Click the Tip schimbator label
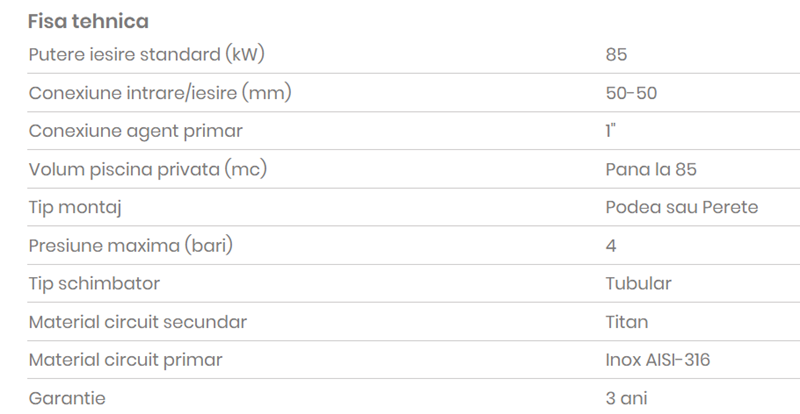Viewport: 800px width, 414px height. click(x=94, y=283)
